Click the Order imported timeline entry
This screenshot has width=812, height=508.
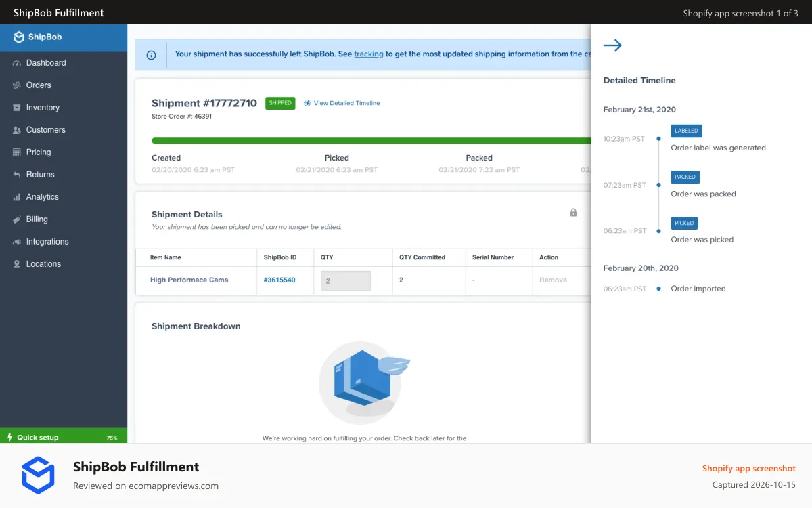click(x=698, y=289)
